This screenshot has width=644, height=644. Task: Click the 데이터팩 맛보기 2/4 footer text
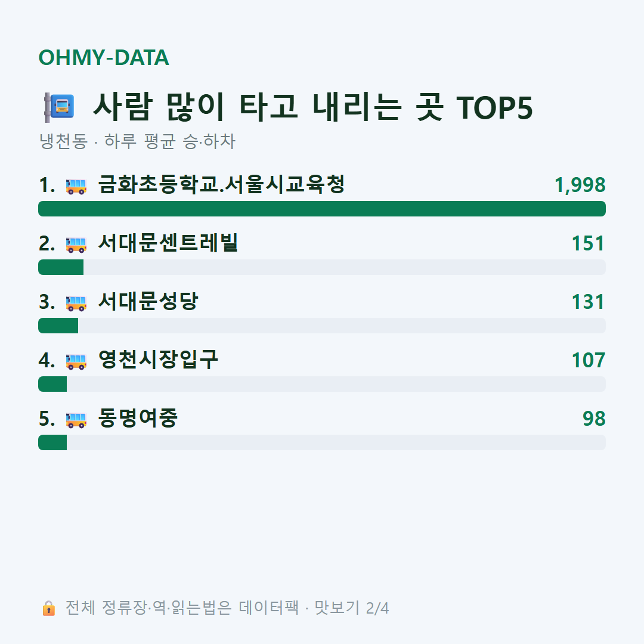314,608
